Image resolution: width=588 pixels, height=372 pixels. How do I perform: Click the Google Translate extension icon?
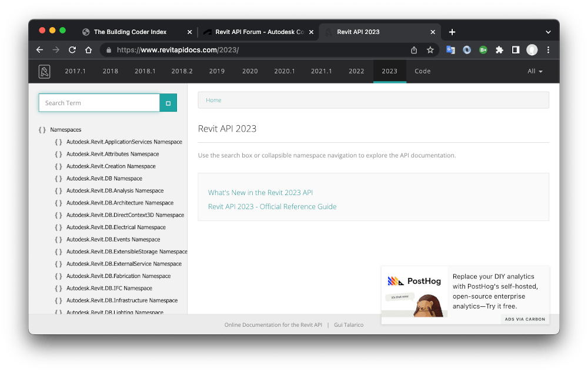click(x=450, y=51)
